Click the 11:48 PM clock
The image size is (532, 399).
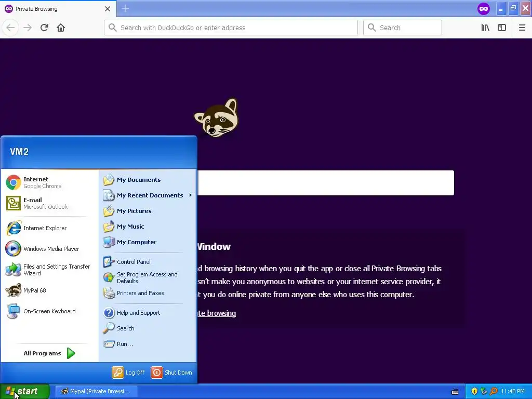point(513,391)
